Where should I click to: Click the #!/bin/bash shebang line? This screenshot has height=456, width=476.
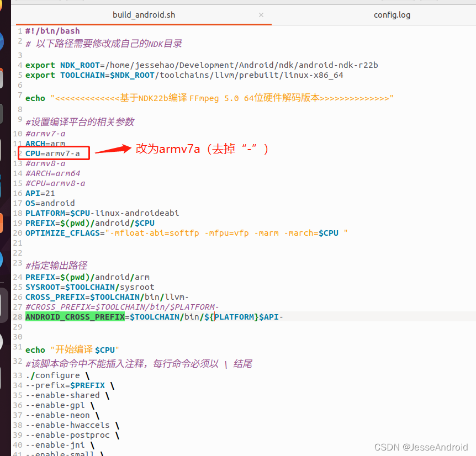click(52, 31)
